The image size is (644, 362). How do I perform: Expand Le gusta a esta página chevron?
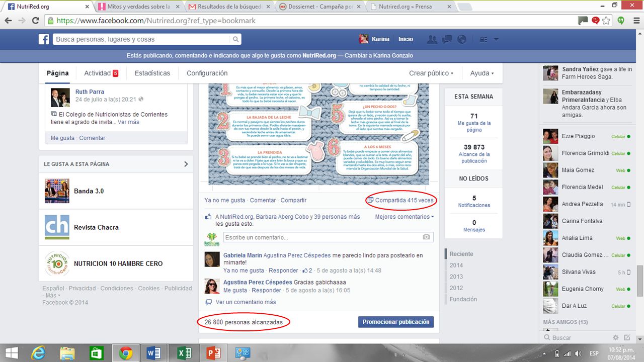[186, 164]
